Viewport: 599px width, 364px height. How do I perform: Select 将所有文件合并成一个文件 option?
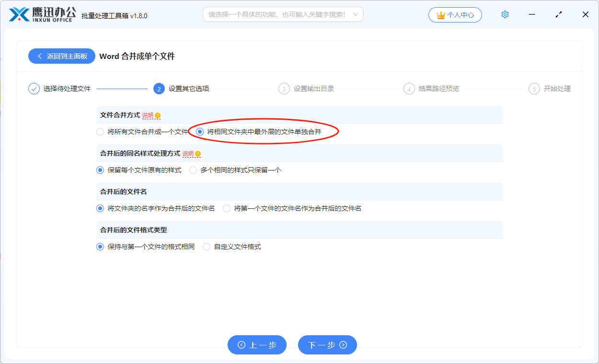click(101, 131)
